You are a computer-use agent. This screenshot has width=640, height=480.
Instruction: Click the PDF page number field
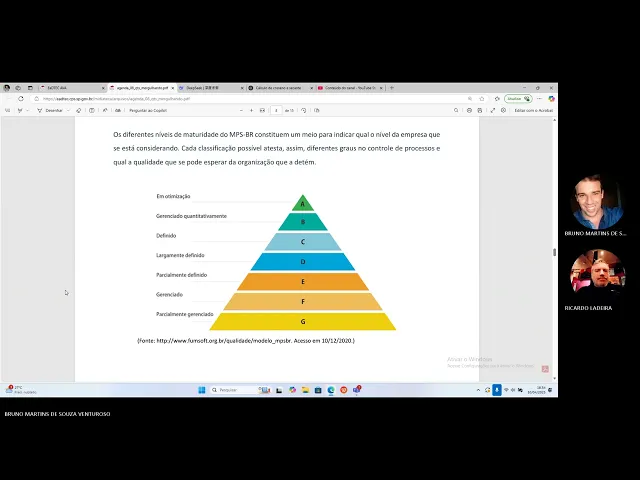276,111
